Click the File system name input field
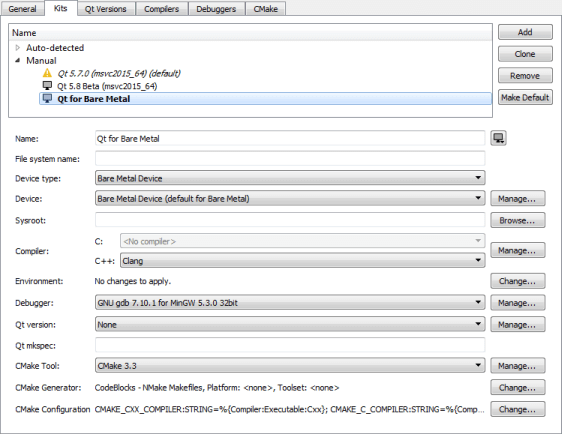The image size is (562, 434). tap(290, 158)
